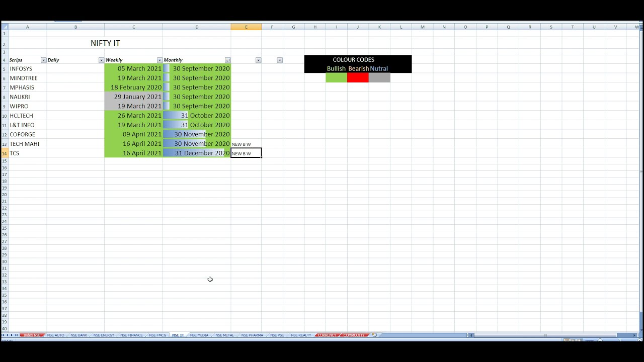
Task: Click NEW B W cell in TECH MAHI row
Action: [x=246, y=144]
